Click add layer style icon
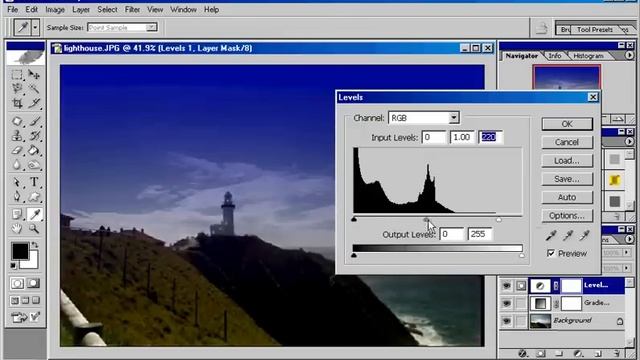Image resolution: width=640 pixels, height=360 pixels. pos(522,353)
